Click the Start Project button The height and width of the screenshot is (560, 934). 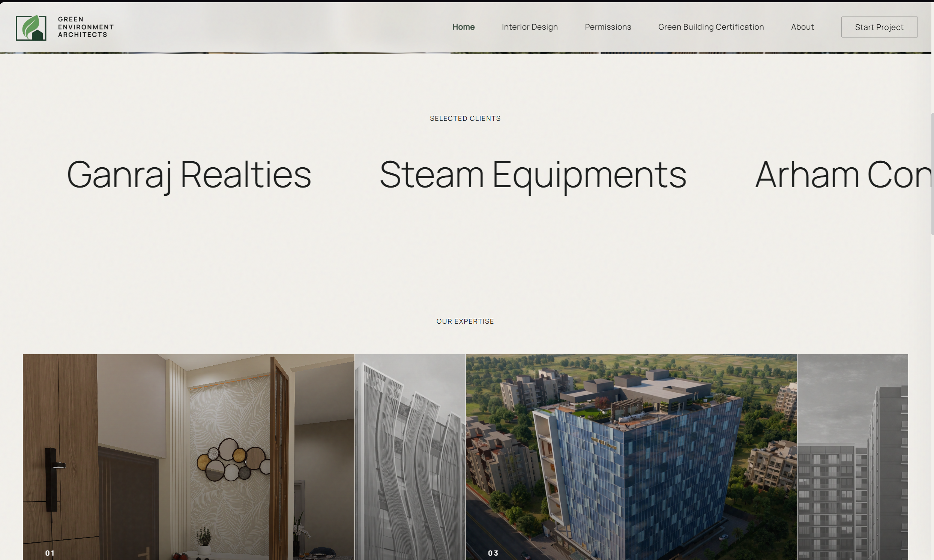(879, 27)
